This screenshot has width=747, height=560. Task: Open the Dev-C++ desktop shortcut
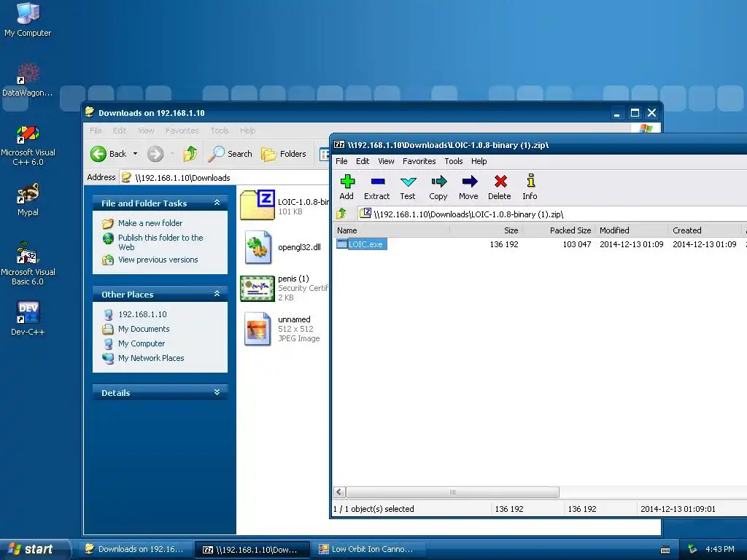[x=28, y=318]
